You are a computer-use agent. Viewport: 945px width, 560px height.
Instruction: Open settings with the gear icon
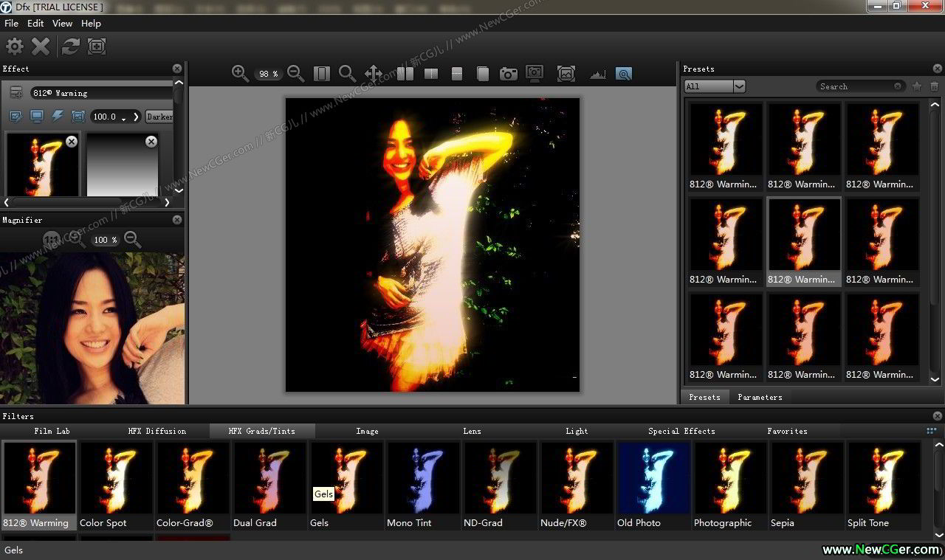point(15,47)
